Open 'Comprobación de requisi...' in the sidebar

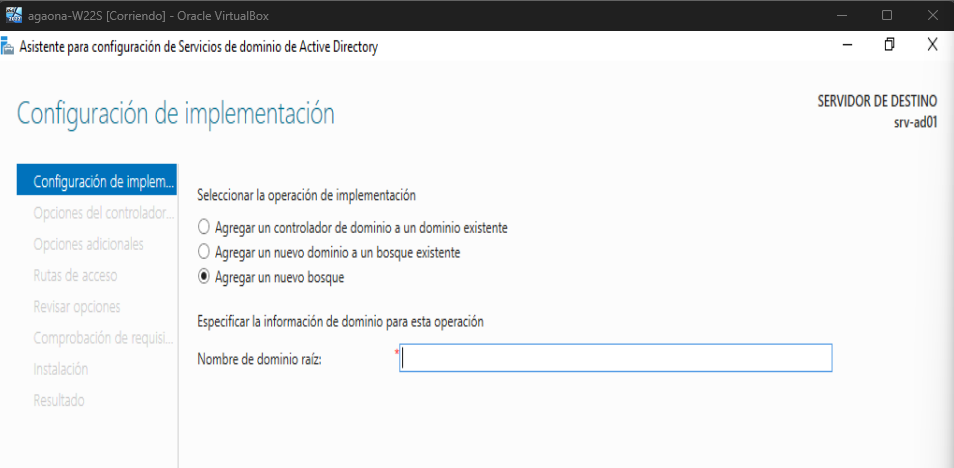(x=103, y=338)
